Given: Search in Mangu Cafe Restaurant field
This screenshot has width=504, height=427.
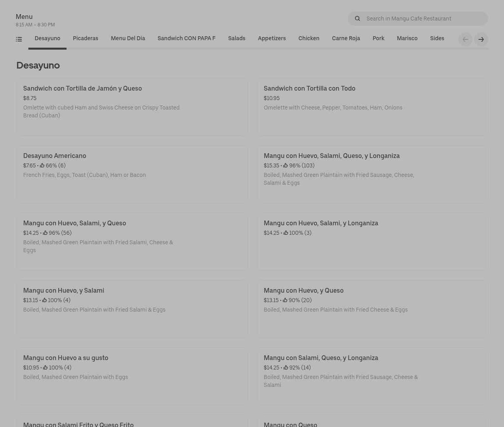Looking at the screenshot, I should (x=418, y=19).
